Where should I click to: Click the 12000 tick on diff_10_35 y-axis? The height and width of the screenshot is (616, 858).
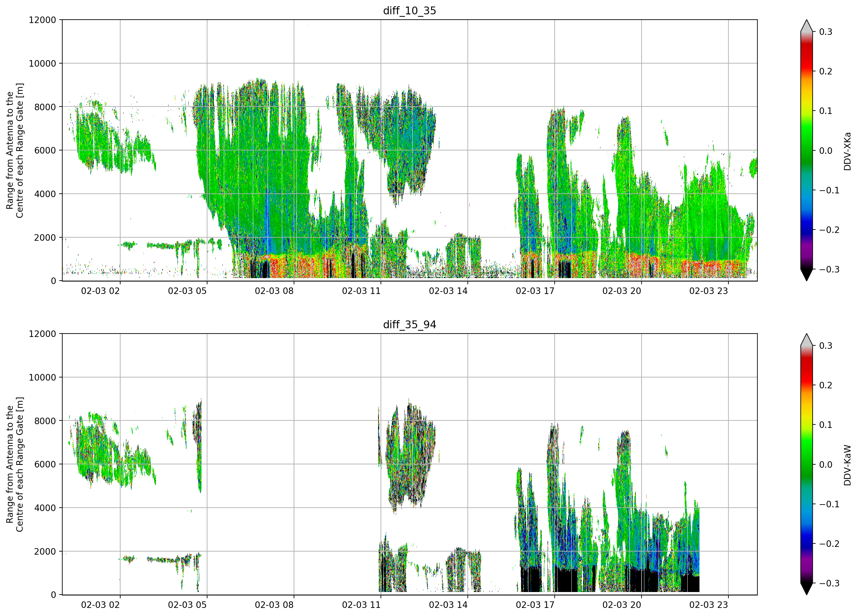pyautogui.click(x=42, y=20)
